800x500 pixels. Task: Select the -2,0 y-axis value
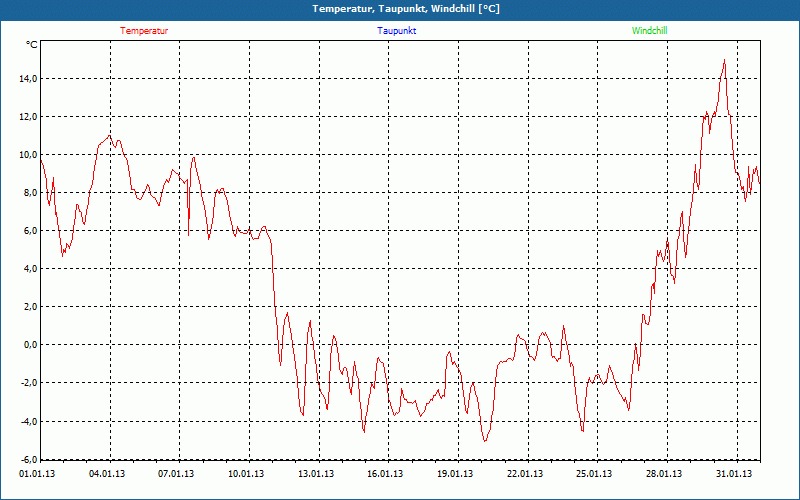tap(29, 383)
